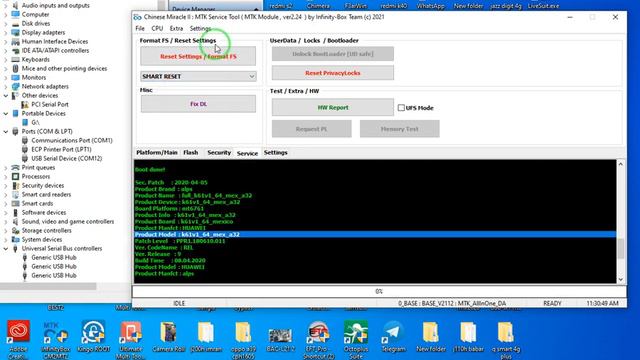Screen dimensions: 640x360
Task: Switch to the Security tab
Action: point(219,153)
